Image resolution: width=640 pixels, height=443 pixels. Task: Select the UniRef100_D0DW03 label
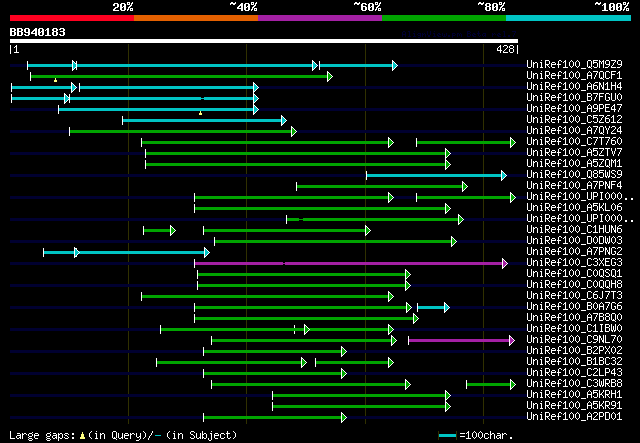574,241
